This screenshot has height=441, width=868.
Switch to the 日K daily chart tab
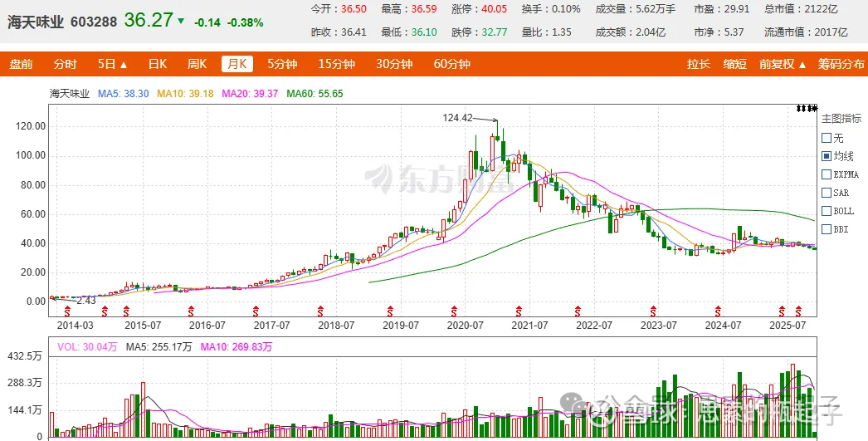(158, 64)
